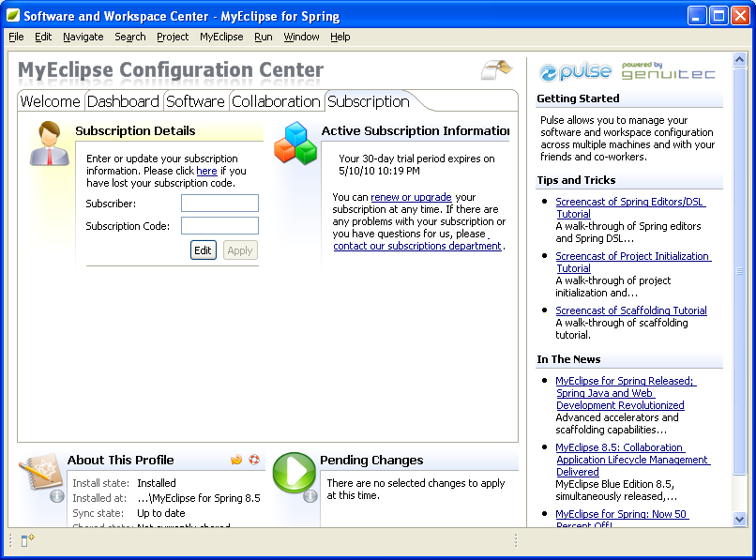Click the 'In The News' heading
756x560 pixels.
pyautogui.click(x=568, y=359)
